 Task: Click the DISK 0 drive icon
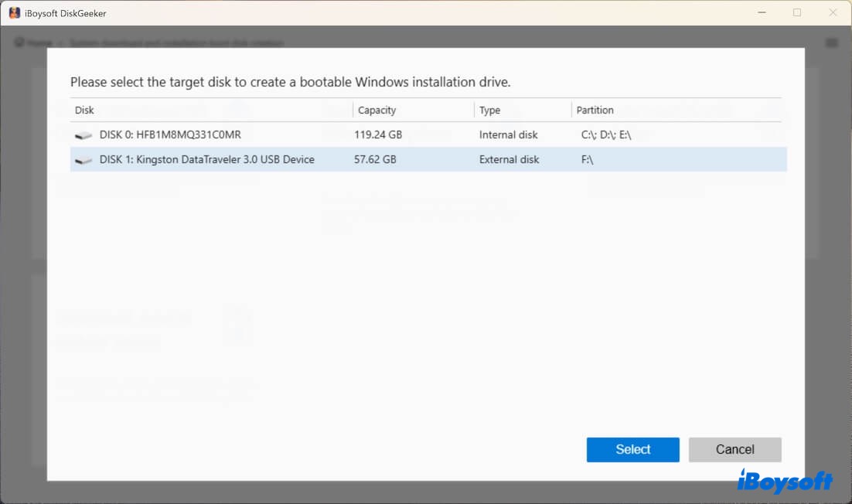(x=83, y=135)
